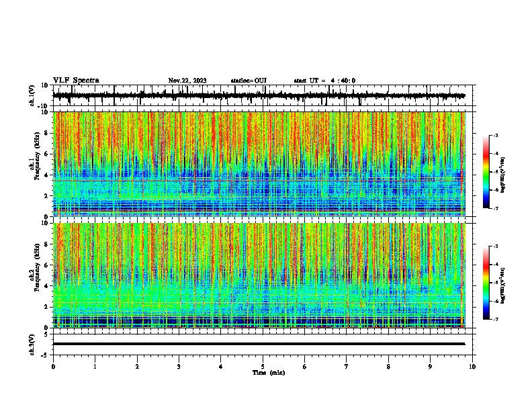532x411 pixels.
Task: Click the "ch.3(V)" axis label
Action: point(32,345)
